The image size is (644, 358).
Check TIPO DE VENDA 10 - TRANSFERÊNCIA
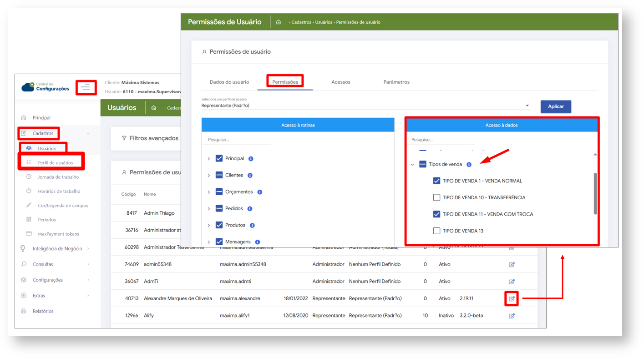coord(436,197)
